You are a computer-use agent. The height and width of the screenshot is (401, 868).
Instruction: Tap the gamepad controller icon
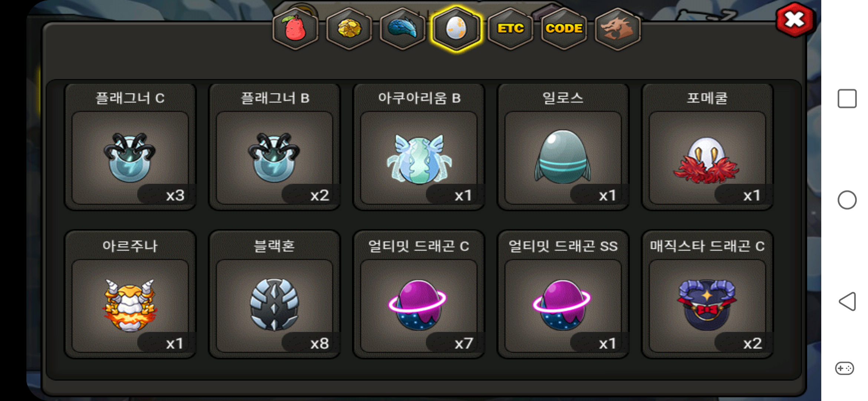(845, 368)
